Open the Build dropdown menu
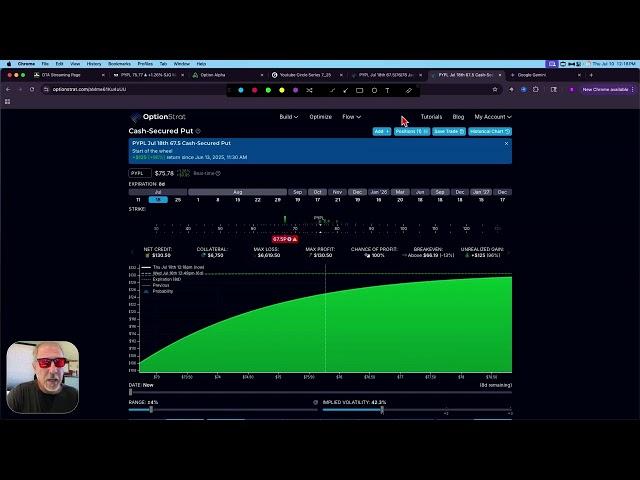Screen dimensions: 640x480 [289, 117]
